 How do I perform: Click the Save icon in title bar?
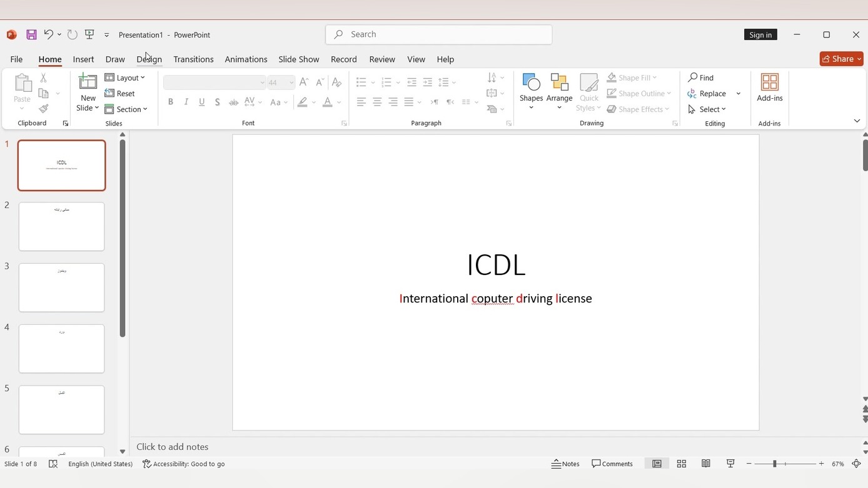31,35
